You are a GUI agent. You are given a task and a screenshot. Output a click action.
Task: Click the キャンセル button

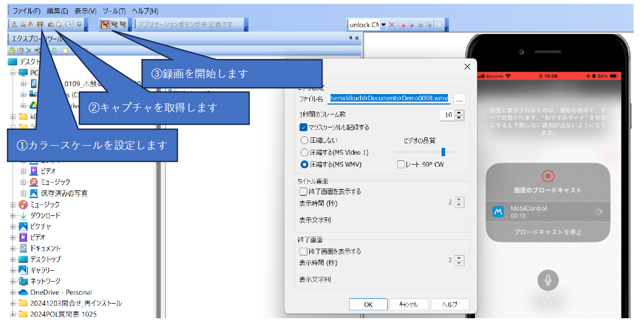409,305
